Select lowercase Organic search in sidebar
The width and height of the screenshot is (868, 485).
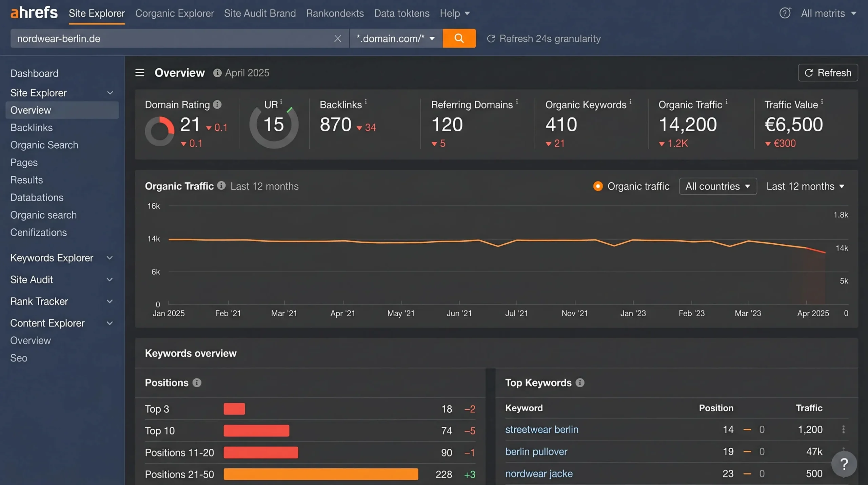point(43,215)
